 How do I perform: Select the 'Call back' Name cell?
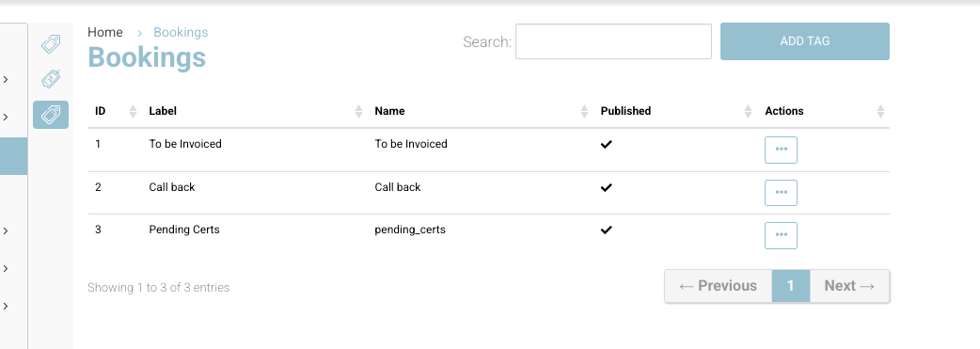pos(398,187)
